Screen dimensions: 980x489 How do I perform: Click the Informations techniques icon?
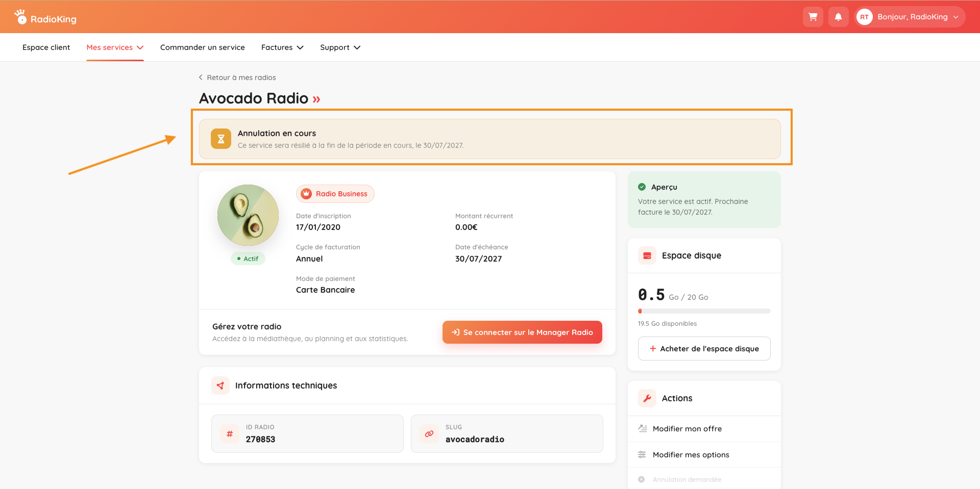click(220, 385)
